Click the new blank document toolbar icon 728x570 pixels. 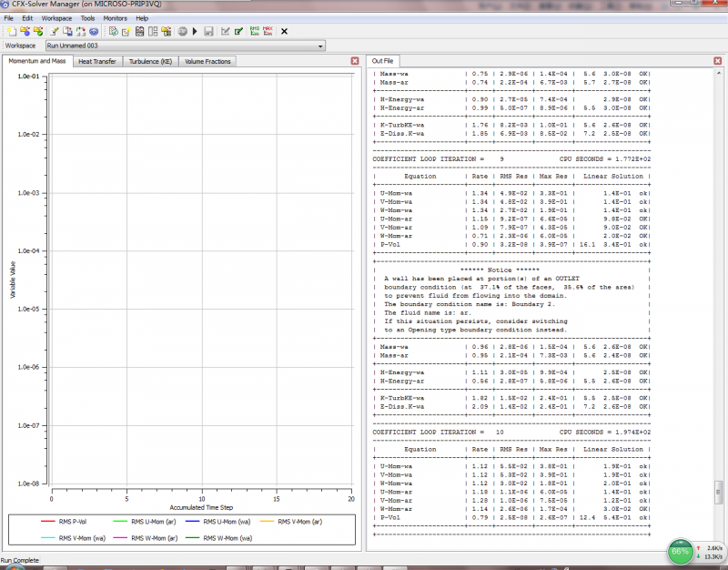11,31
